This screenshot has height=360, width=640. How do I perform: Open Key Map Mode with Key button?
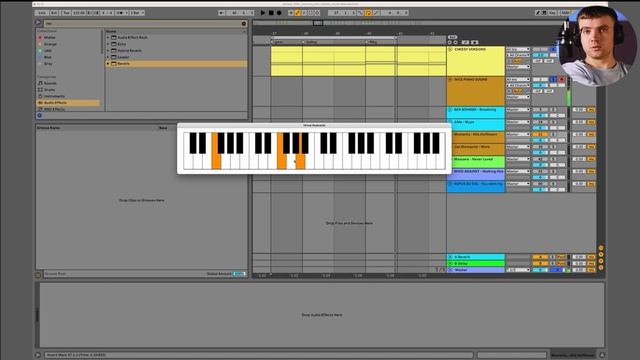point(552,13)
